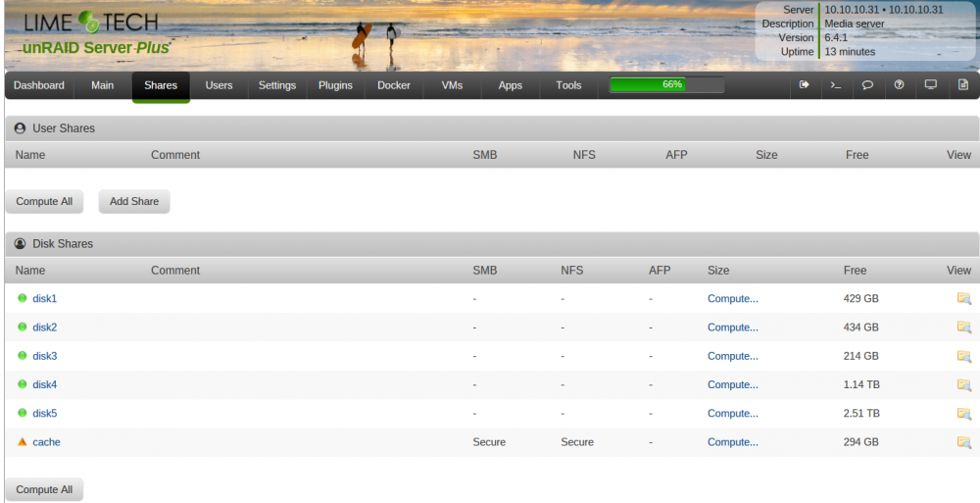Open the cache share link

(46, 442)
